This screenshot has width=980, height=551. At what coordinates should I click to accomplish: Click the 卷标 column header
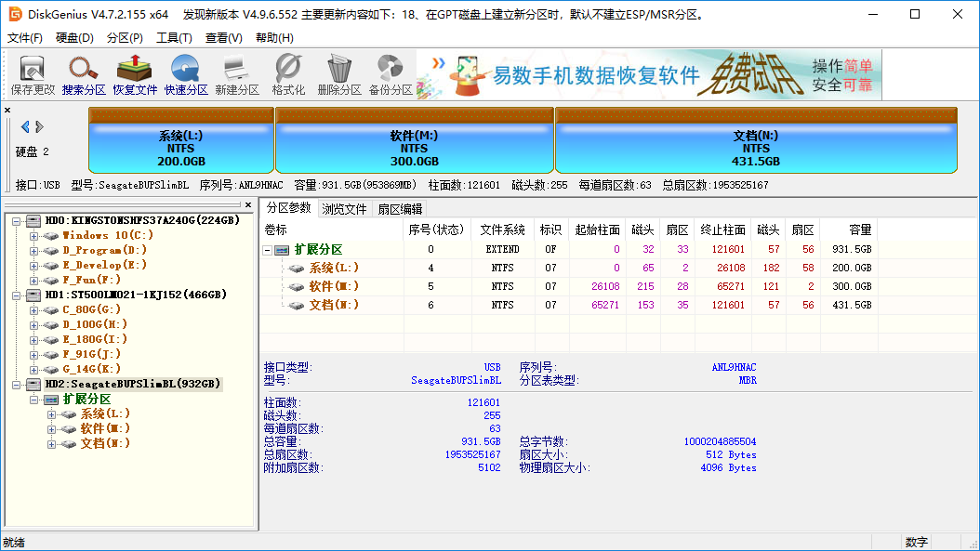333,230
